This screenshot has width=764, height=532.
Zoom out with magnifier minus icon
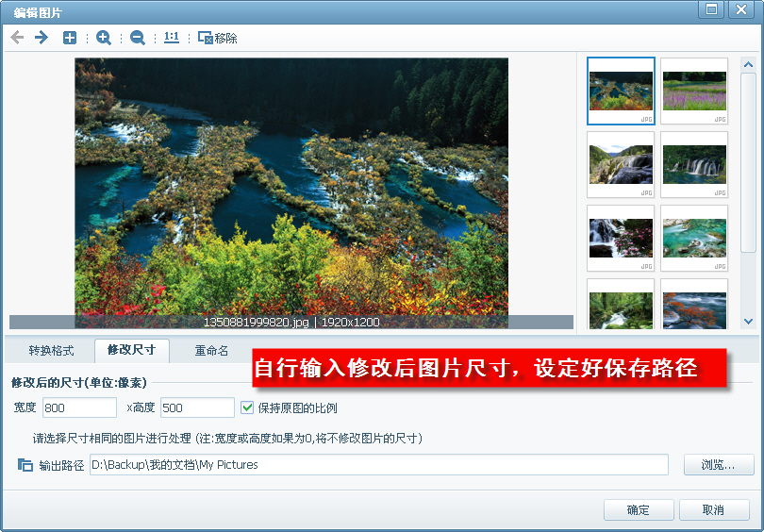[x=138, y=38]
